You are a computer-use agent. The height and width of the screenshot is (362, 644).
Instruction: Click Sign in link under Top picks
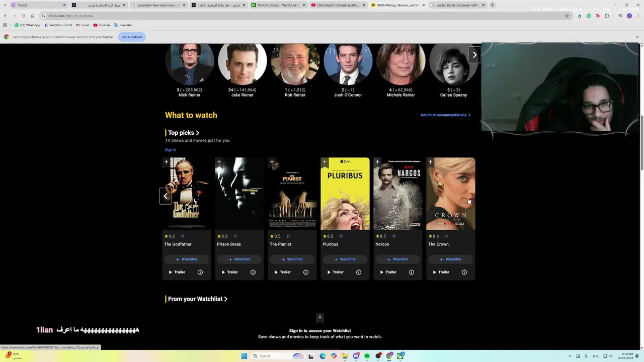[x=171, y=150]
